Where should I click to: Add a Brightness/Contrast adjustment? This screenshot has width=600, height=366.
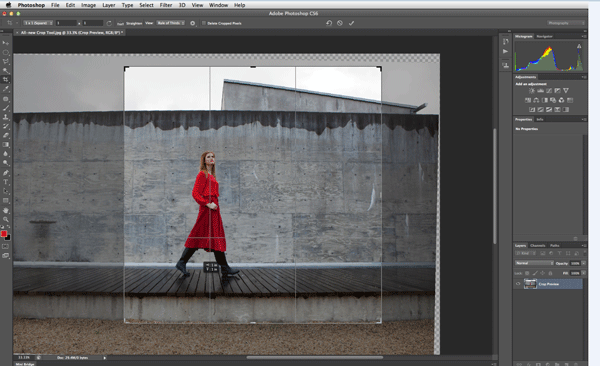point(532,91)
